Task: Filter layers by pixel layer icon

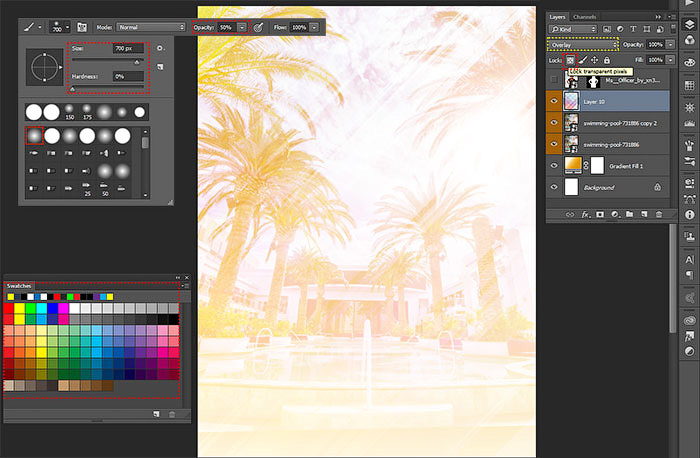Action: 607,29
